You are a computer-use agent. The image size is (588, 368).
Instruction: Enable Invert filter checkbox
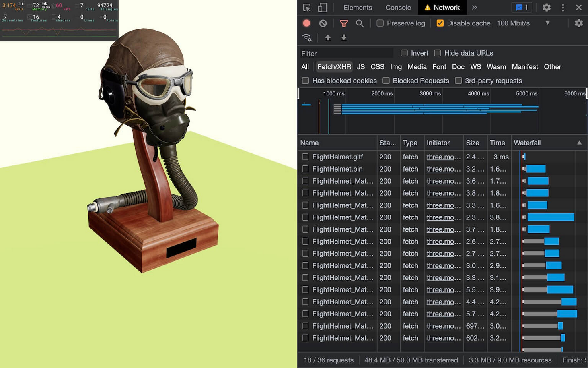[x=404, y=53]
